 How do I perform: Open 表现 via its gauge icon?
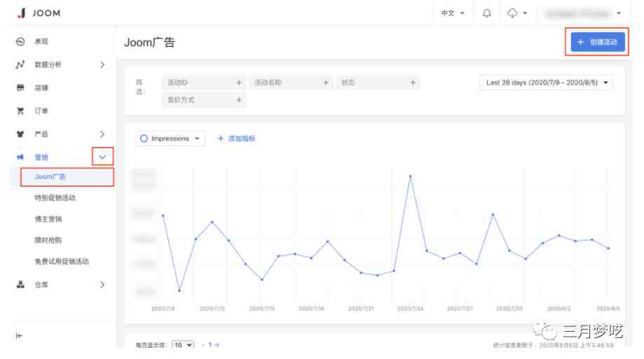20,41
